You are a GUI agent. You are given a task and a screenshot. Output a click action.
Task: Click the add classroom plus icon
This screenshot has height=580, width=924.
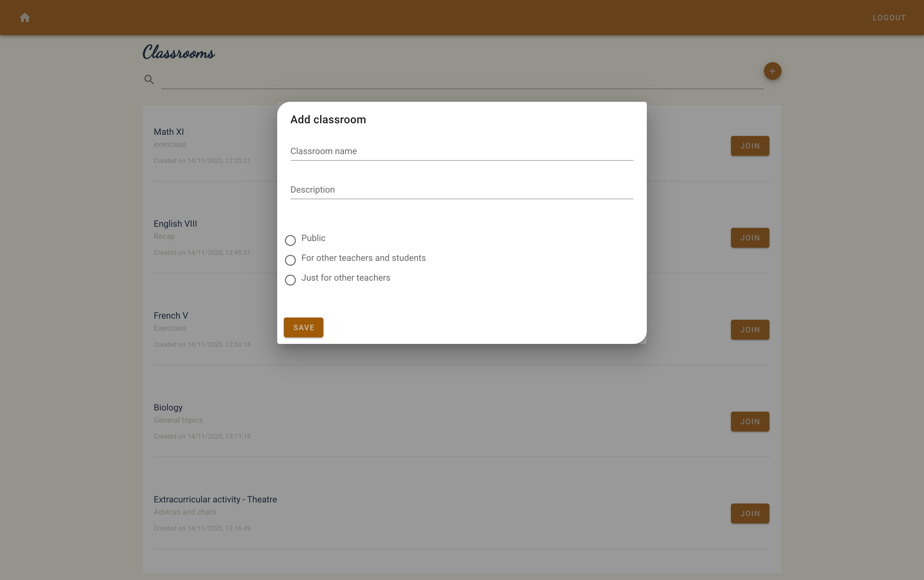point(772,71)
